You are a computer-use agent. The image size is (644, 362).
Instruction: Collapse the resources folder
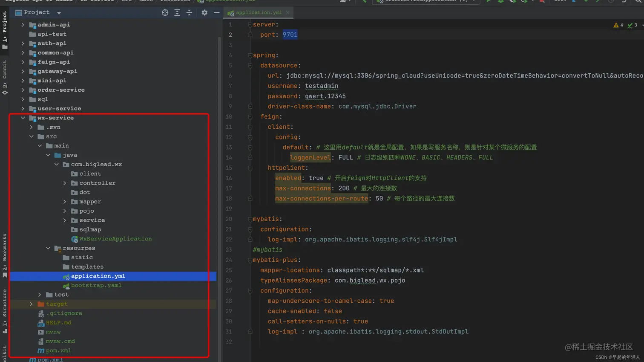pyautogui.click(x=48, y=248)
